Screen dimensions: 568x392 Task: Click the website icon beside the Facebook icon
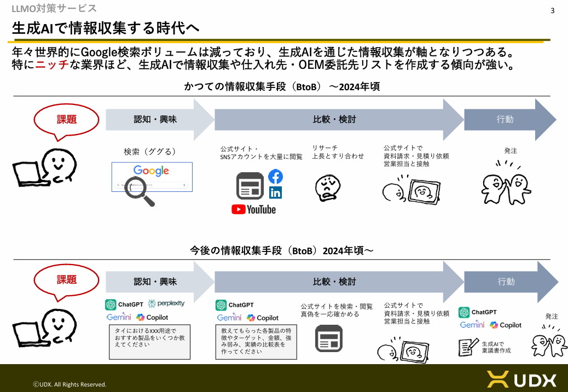250,186
